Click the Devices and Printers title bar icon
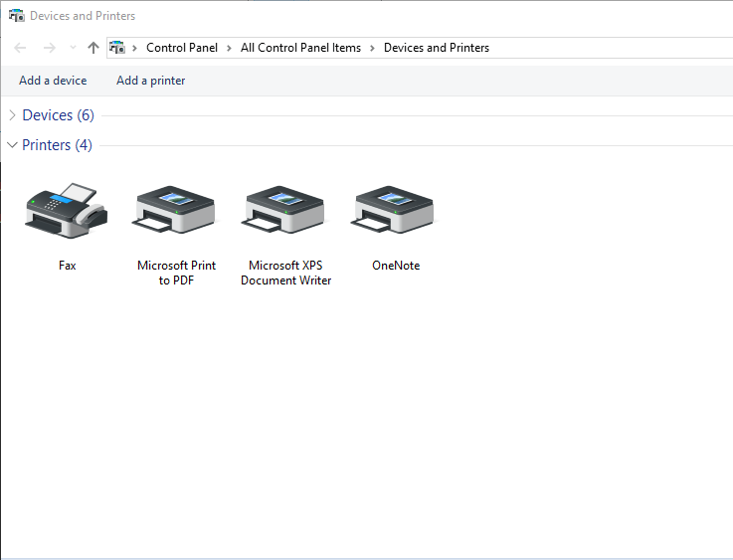The height and width of the screenshot is (560, 733). click(17, 16)
